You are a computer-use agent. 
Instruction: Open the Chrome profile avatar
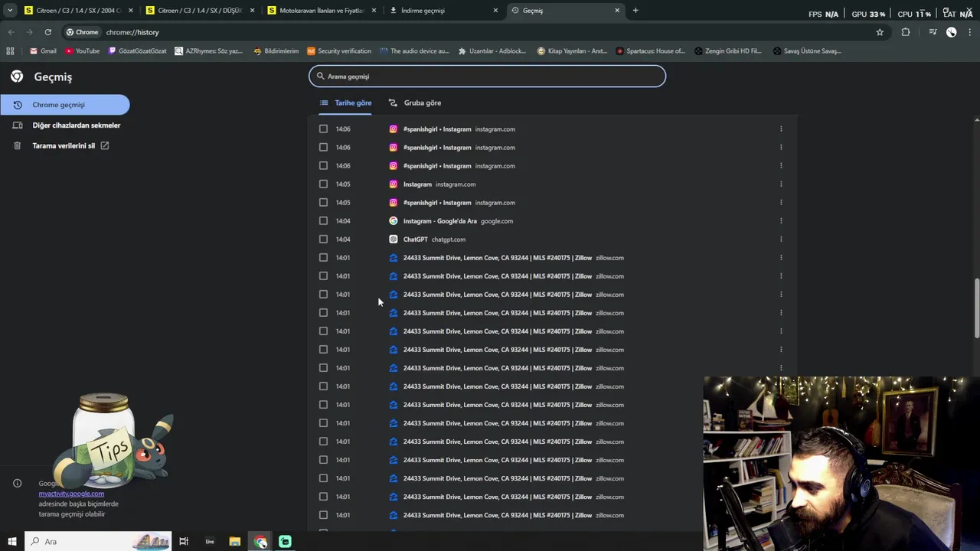point(951,32)
